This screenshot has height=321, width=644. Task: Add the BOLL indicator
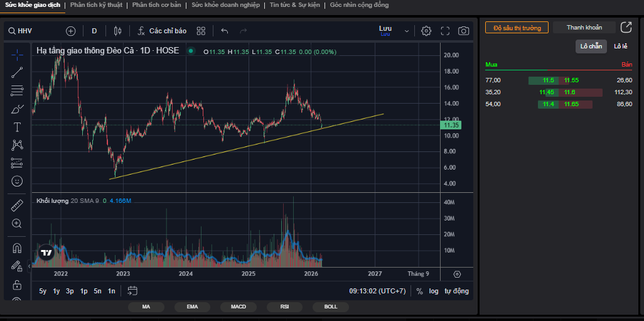(331, 307)
